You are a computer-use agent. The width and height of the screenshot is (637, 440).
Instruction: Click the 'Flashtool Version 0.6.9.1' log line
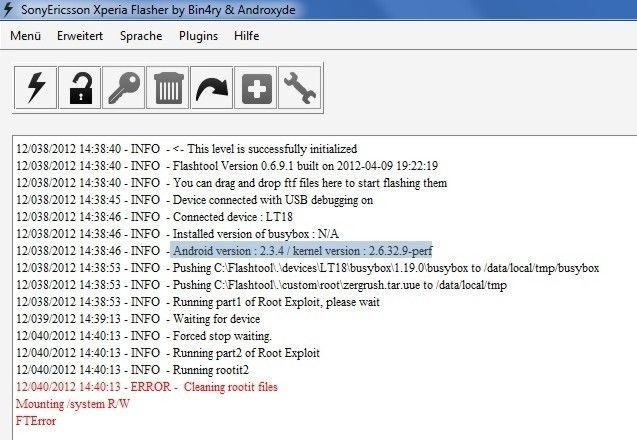click(x=227, y=166)
